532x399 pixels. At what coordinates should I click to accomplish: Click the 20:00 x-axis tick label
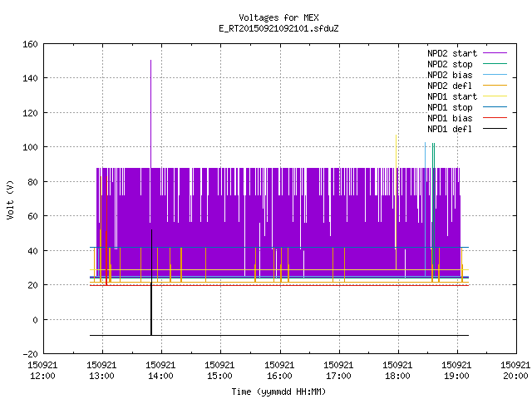(x=515, y=370)
